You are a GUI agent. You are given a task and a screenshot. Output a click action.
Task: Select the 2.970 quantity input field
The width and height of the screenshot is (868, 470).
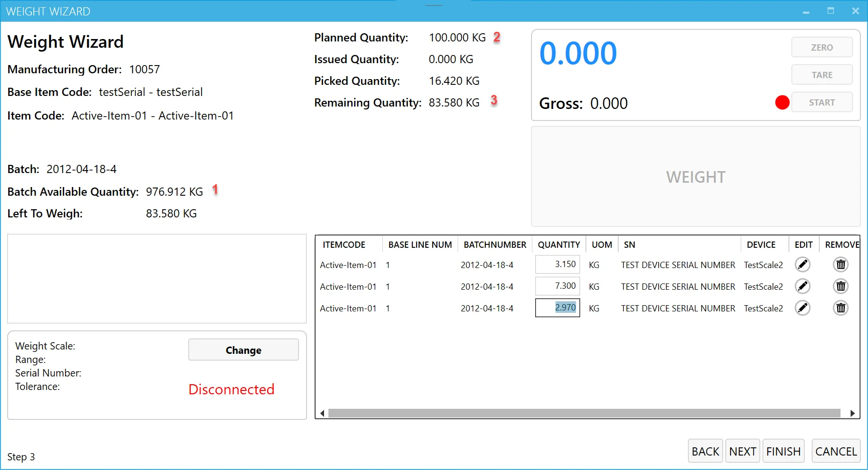click(557, 308)
